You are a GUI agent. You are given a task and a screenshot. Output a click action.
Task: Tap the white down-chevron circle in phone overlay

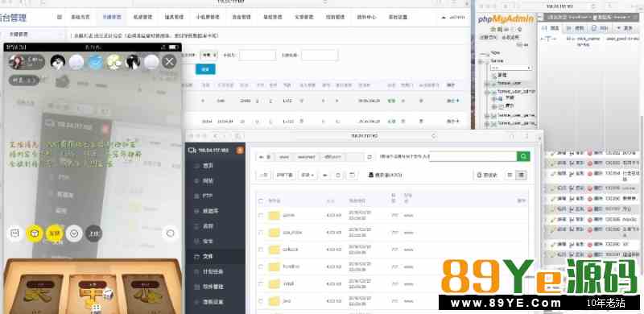pyautogui.click(x=74, y=233)
